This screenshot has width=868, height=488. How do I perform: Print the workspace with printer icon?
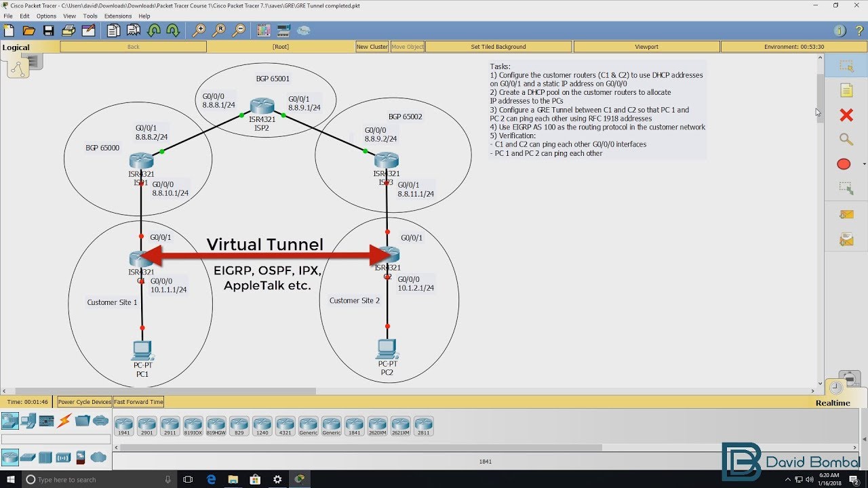(x=68, y=30)
